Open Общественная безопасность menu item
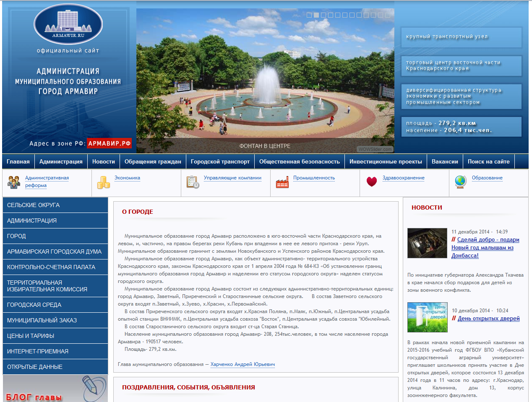Image resolution: width=532 pixels, height=402 pixels. point(300,161)
